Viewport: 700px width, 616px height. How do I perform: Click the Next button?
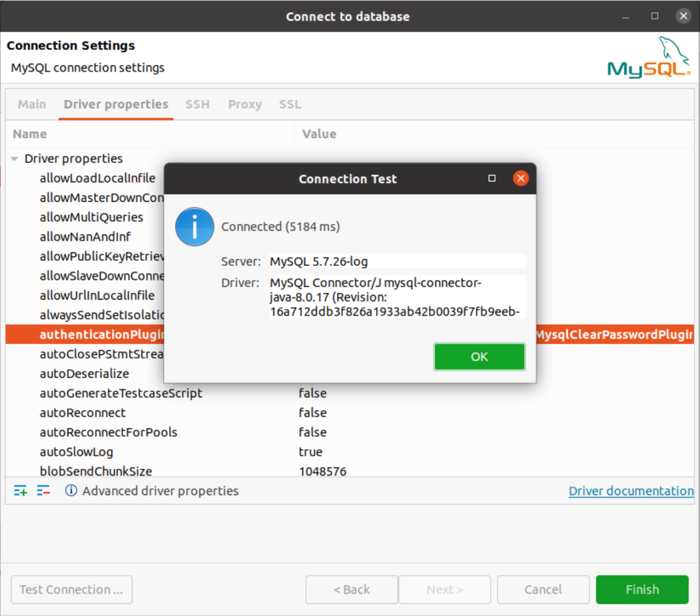pos(445,590)
